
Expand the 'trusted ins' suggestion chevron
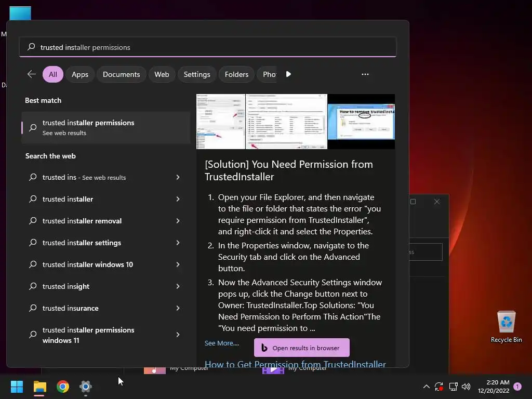pyautogui.click(x=178, y=177)
